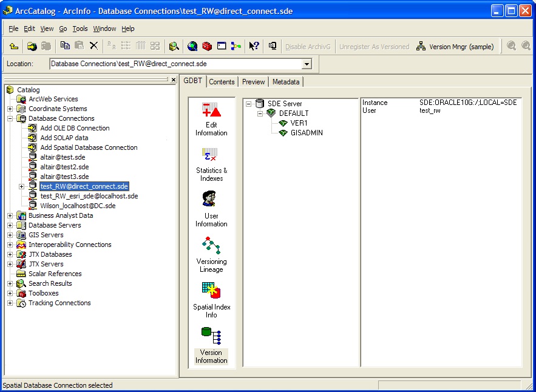
Task: Open the Go menu
Action: [x=63, y=29]
